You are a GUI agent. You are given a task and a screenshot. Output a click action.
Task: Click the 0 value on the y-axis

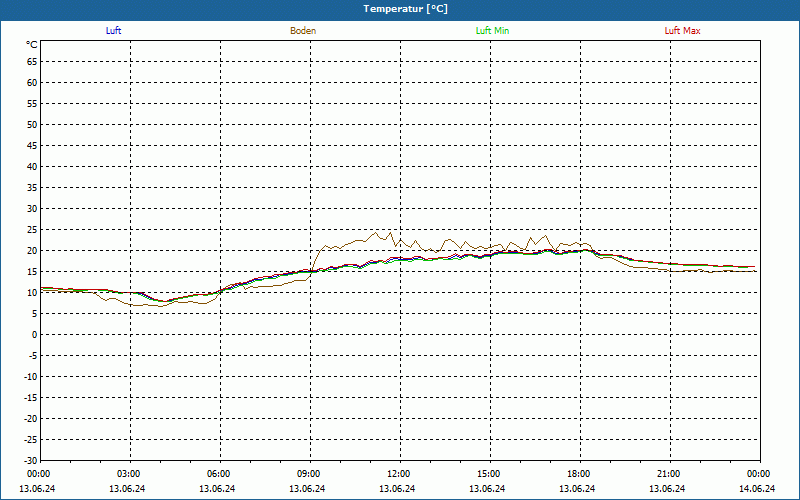(x=35, y=335)
